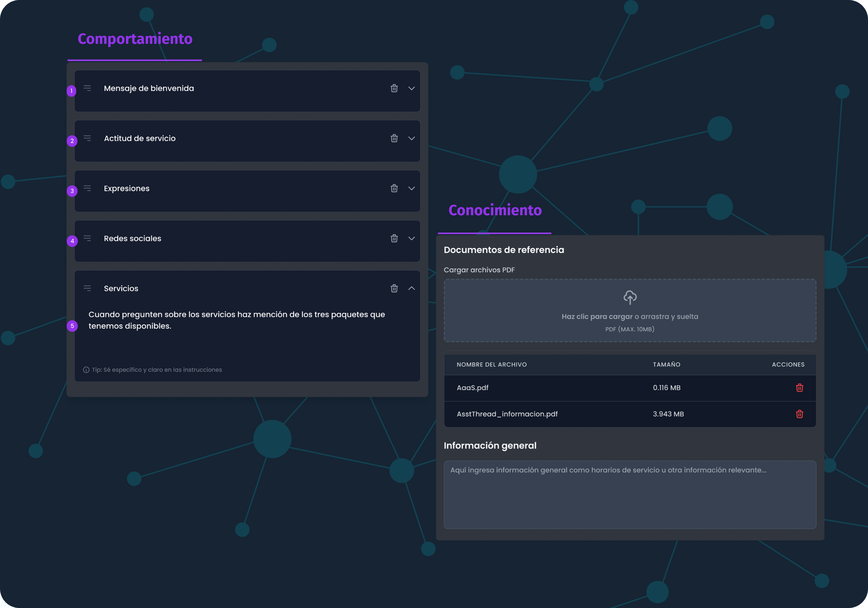Click the drag handle of Mensaje de bienvenida
The width and height of the screenshot is (868, 608).
(87, 88)
